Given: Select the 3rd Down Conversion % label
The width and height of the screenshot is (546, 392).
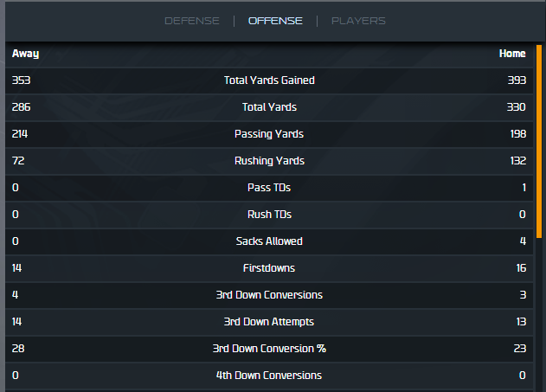Looking at the screenshot, I should tap(269, 349).
